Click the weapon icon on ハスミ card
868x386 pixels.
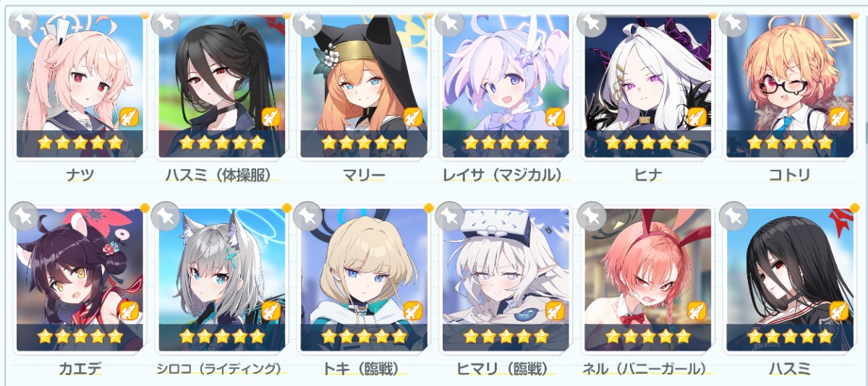click(x=838, y=311)
